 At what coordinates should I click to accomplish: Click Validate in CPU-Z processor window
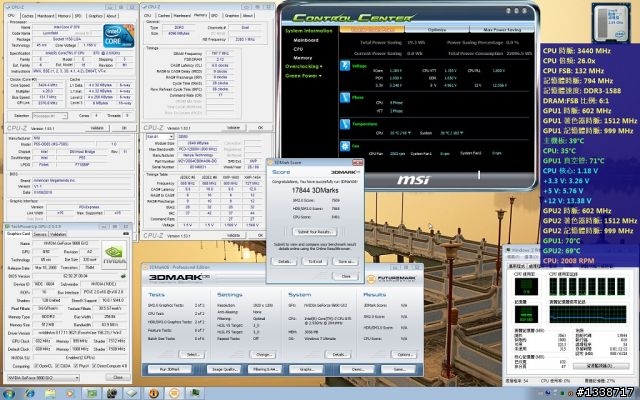tap(97, 128)
